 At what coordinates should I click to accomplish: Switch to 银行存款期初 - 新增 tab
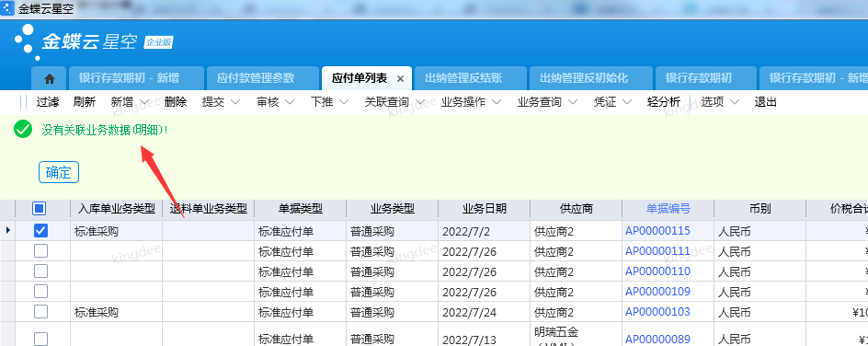coord(136,78)
